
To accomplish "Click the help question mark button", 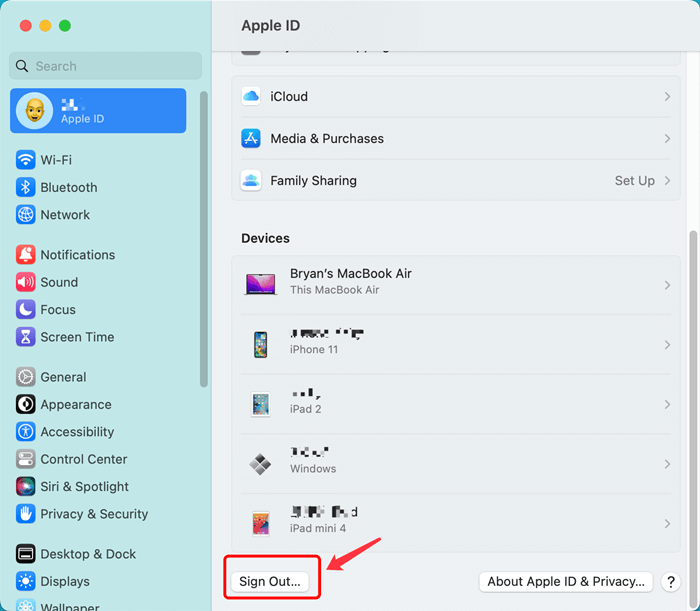I will pos(671,582).
